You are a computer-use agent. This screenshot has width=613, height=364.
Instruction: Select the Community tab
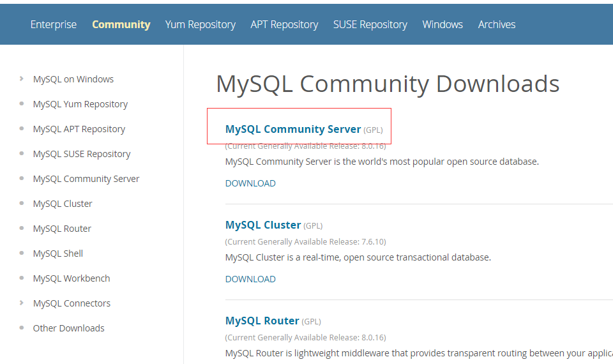click(x=121, y=24)
